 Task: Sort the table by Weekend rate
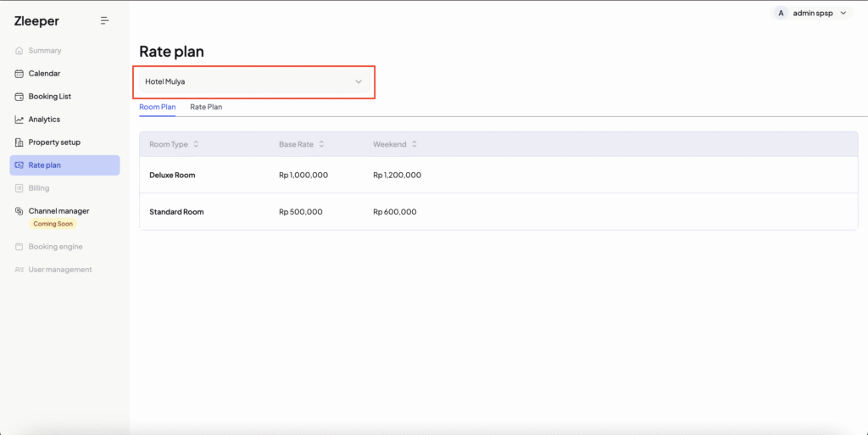pyautogui.click(x=415, y=144)
